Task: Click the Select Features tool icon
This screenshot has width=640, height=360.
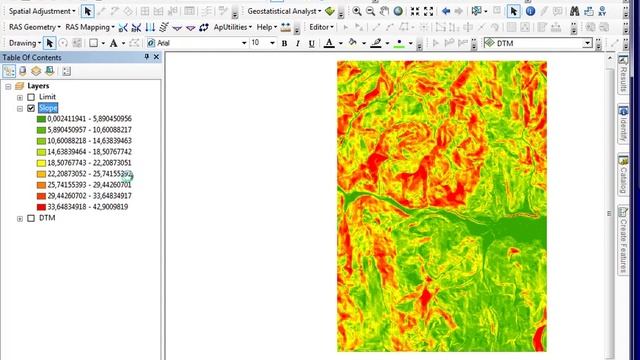Action: [x=476, y=11]
